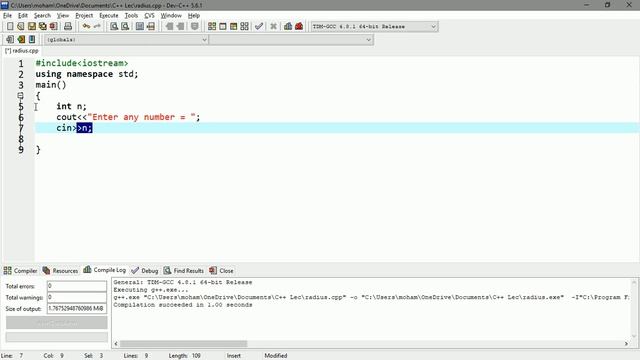Compile the program with Compile icon
The height and width of the screenshot is (360, 640).
tap(212, 27)
